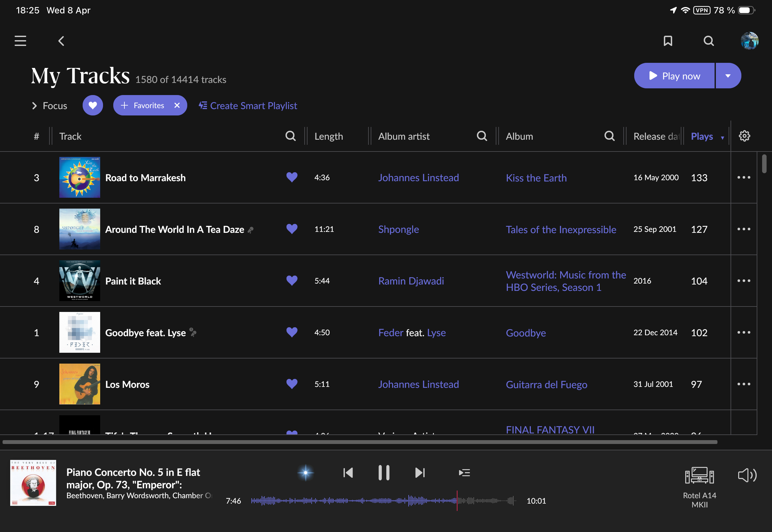Open Roon Radio sparkle icon
772x532 pixels.
[305, 473]
